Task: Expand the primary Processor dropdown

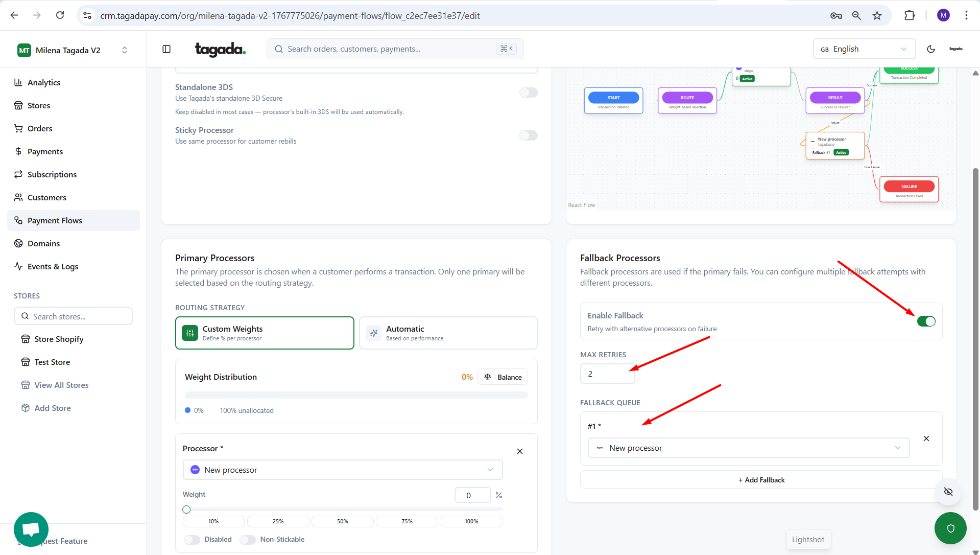Action: (x=342, y=470)
